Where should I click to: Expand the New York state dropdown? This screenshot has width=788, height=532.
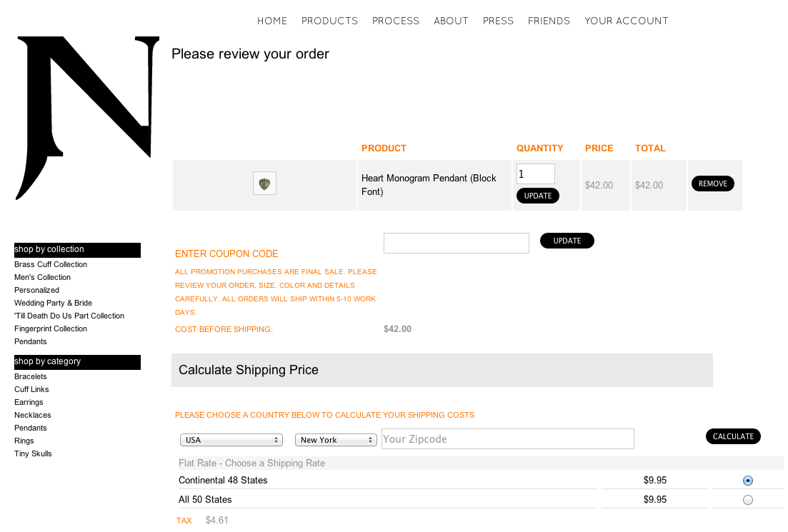click(x=336, y=440)
